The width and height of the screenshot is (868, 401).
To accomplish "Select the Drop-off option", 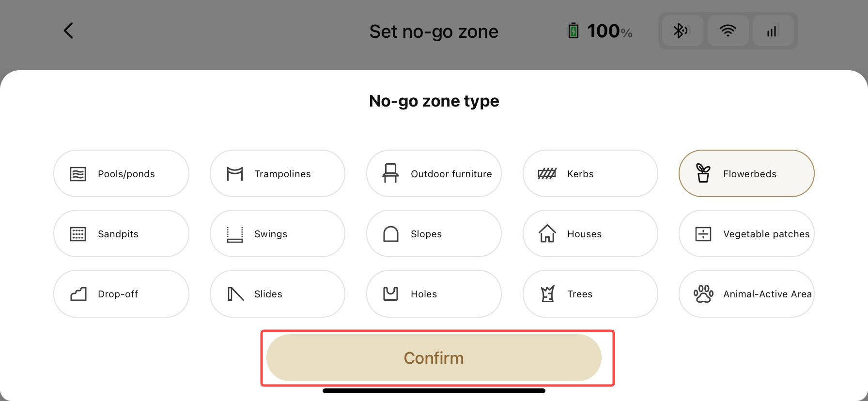I will (x=121, y=293).
